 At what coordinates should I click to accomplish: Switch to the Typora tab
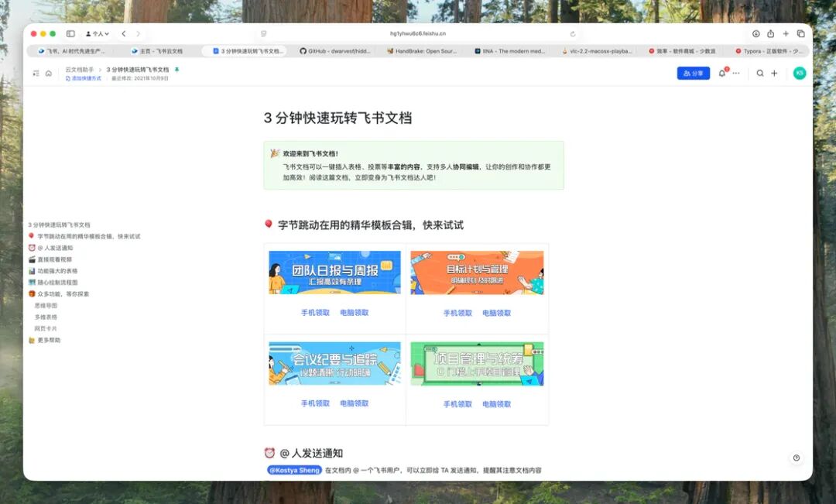tap(768, 51)
